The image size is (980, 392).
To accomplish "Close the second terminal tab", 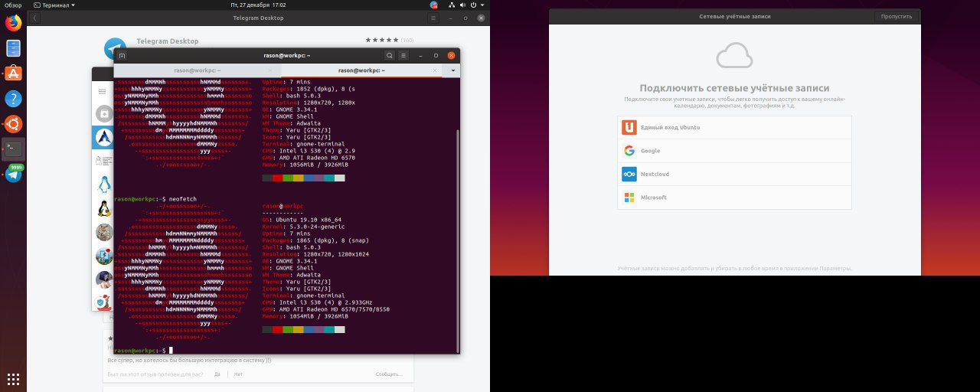I will tap(436, 70).
